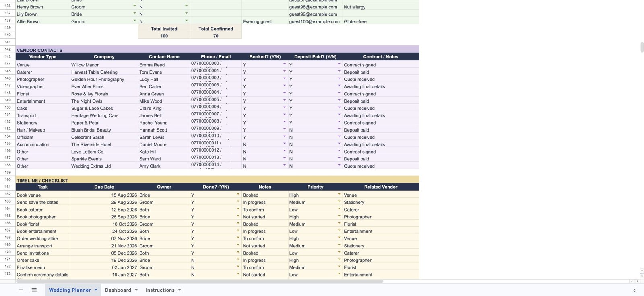Open Deposit Paid dropdown for Caterer row
This screenshot has height=296, width=644.
click(x=339, y=71)
